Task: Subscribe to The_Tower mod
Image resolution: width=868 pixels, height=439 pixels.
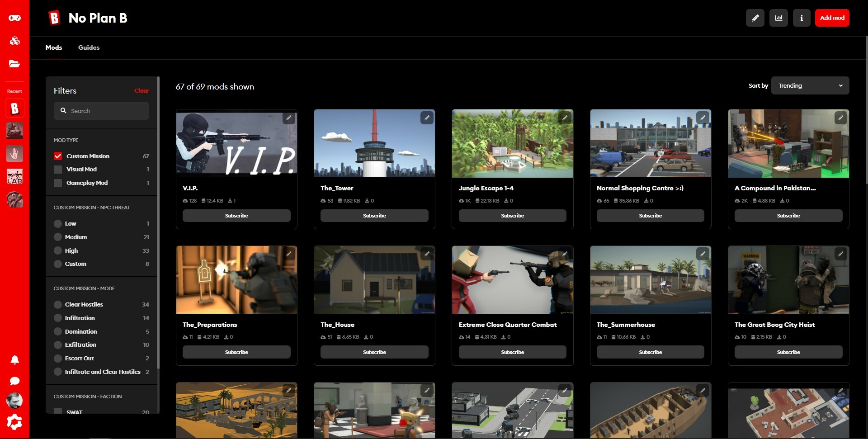Action: pyautogui.click(x=374, y=216)
